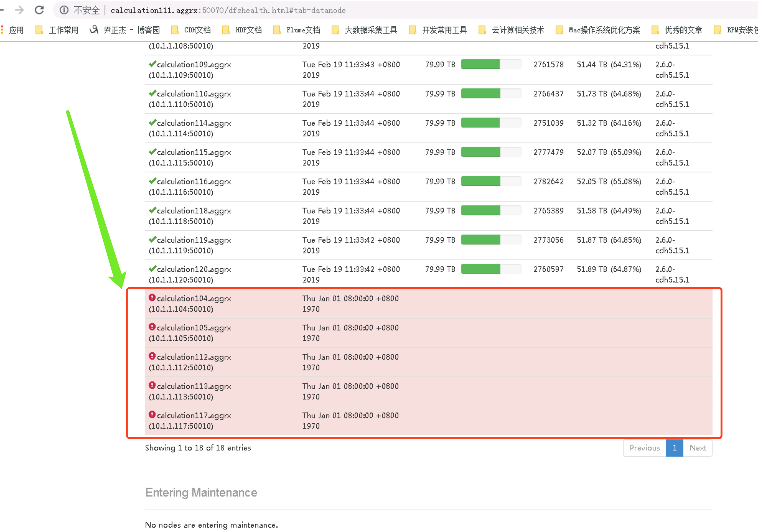Select node name calculation109.aggrx
Viewport: 758px width, 532px height.
pos(194,65)
